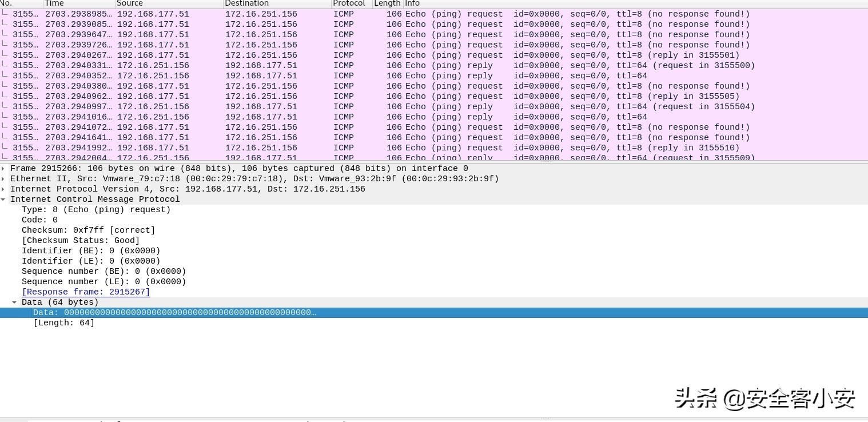The height and width of the screenshot is (422, 868).
Task: Expand Internet Protocol Version 4 section
Action: 3,189
